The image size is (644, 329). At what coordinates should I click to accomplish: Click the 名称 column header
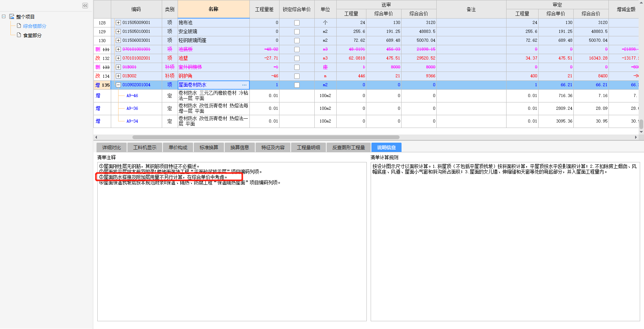pos(214,9)
